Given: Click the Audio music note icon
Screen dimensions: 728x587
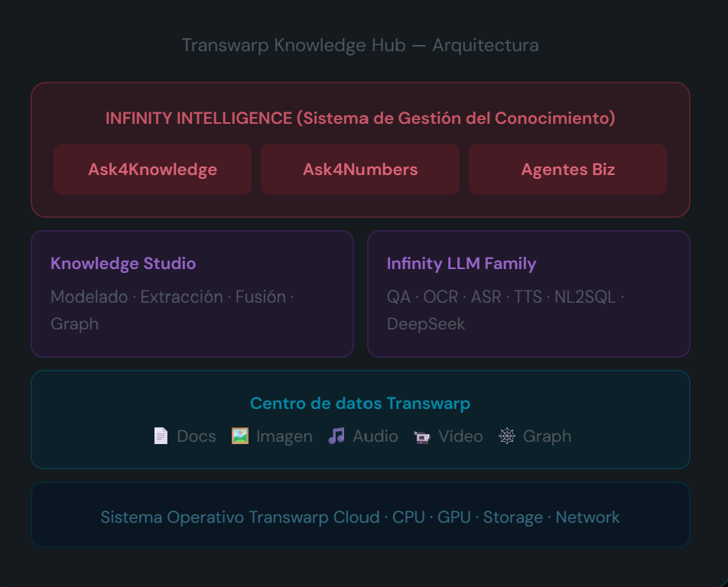Looking at the screenshot, I should click(336, 436).
